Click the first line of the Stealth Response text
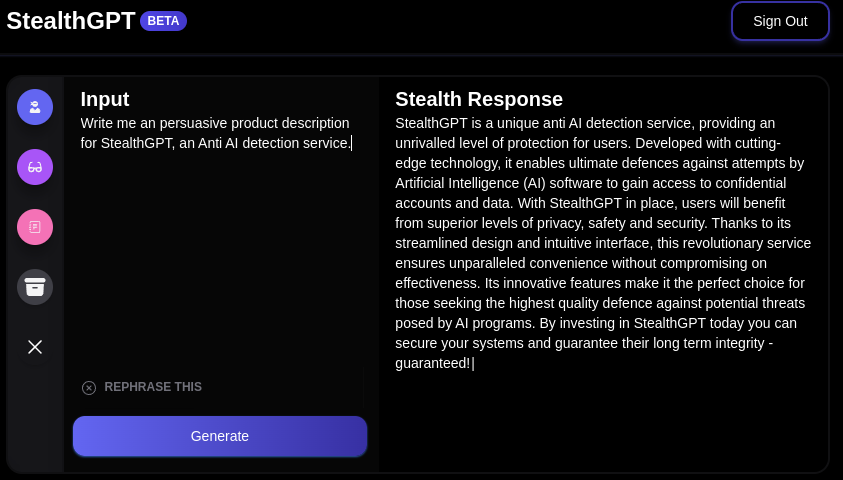The width and height of the screenshot is (843, 480). point(585,123)
